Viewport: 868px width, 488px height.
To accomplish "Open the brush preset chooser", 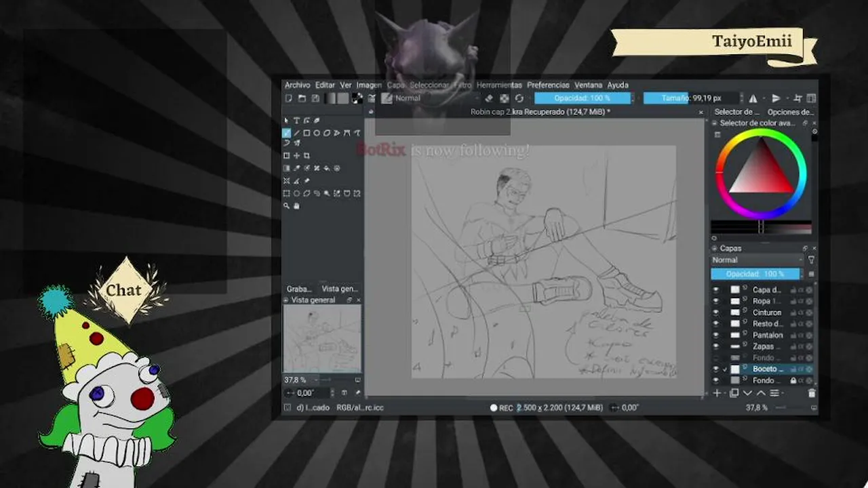I will point(387,98).
